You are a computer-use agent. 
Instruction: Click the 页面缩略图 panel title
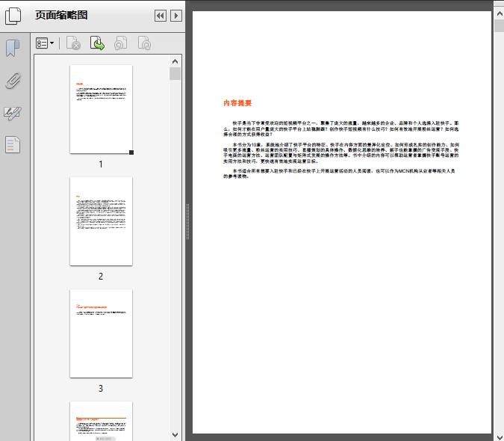click(61, 16)
